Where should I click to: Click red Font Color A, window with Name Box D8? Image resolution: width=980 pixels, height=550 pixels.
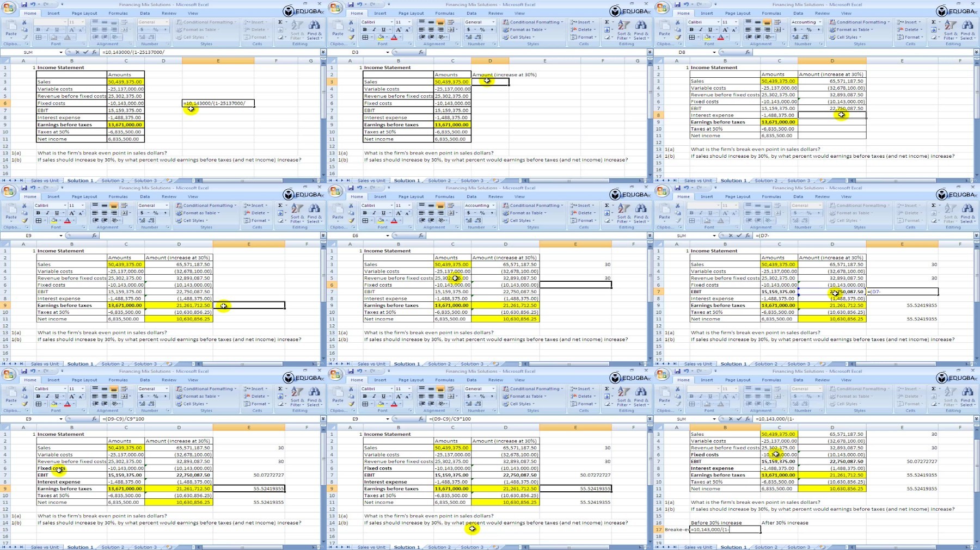click(721, 38)
